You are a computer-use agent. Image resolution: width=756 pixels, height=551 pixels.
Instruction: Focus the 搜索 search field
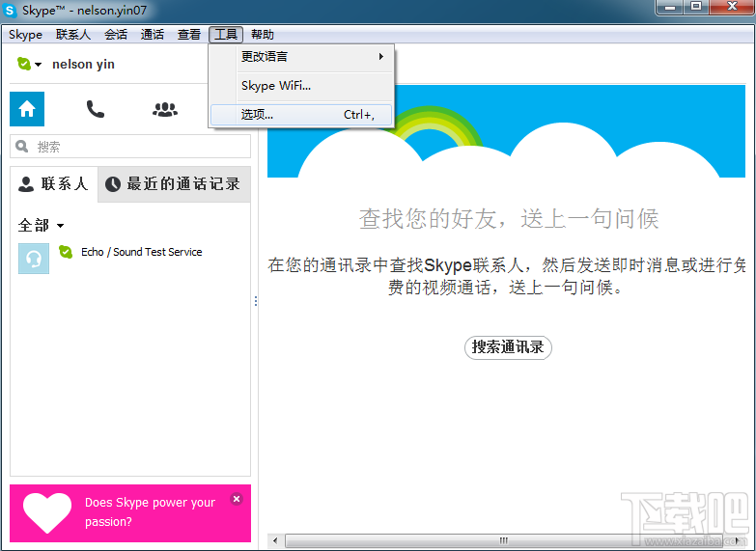[130, 147]
